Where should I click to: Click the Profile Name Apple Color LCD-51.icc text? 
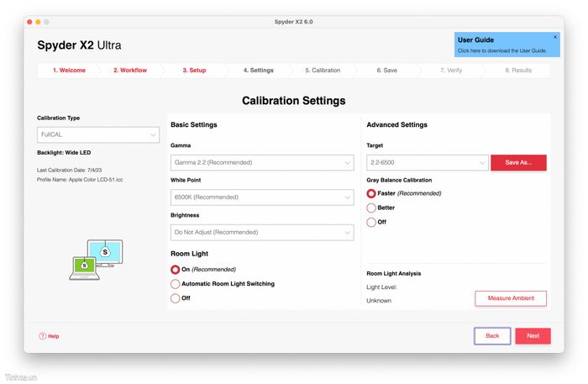(x=80, y=180)
